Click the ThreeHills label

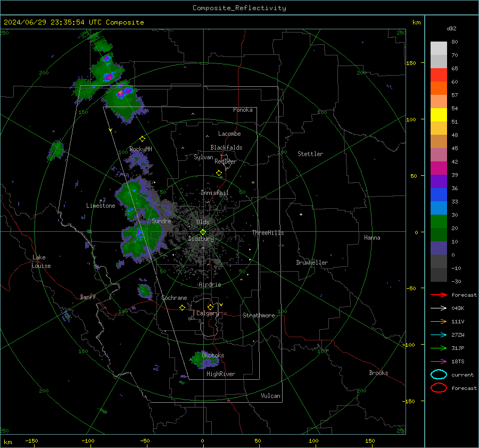pyautogui.click(x=268, y=233)
